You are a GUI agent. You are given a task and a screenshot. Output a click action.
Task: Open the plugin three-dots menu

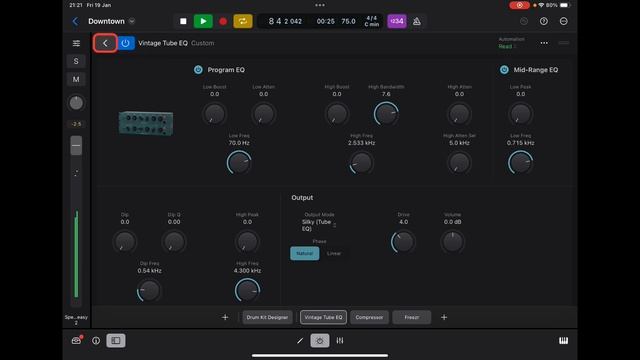[544, 43]
